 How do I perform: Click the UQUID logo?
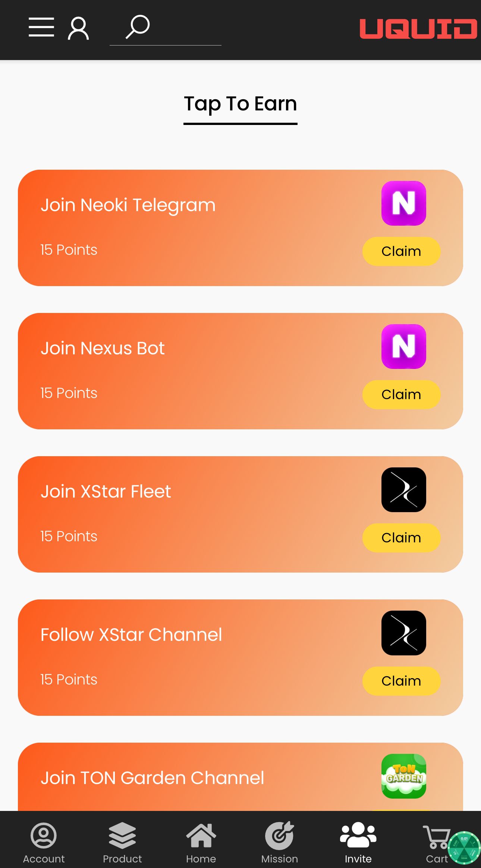click(x=418, y=29)
